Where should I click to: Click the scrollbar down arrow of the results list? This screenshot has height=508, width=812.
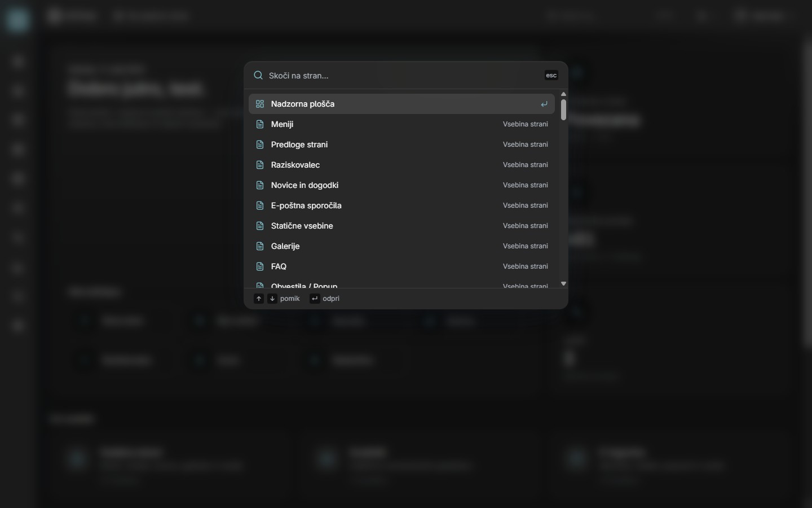(x=563, y=283)
